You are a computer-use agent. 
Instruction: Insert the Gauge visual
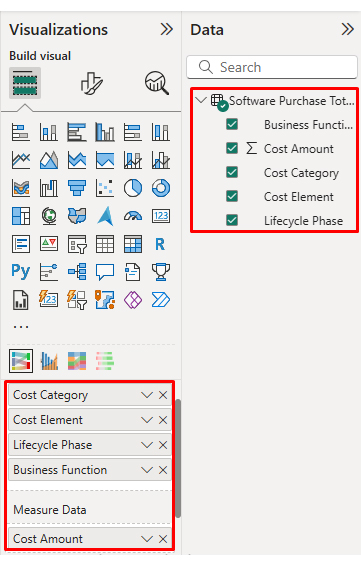point(133,216)
